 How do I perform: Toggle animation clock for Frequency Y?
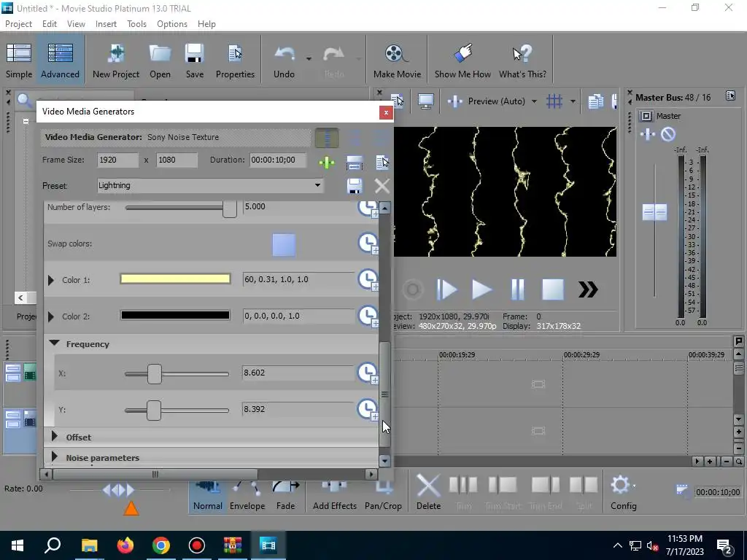(368, 409)
